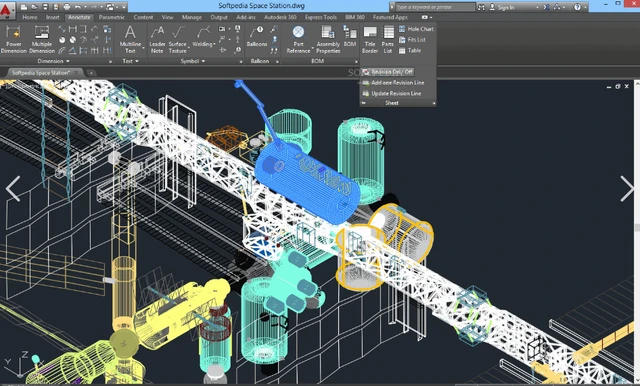
Task: Click the Open file icon in quick access
Action: point(35,7)
